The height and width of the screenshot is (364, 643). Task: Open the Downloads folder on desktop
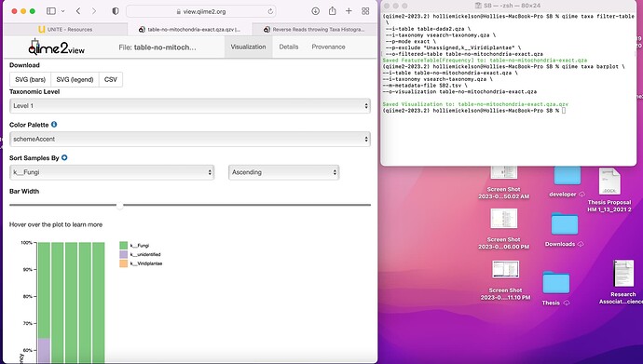tap(565, 223)
